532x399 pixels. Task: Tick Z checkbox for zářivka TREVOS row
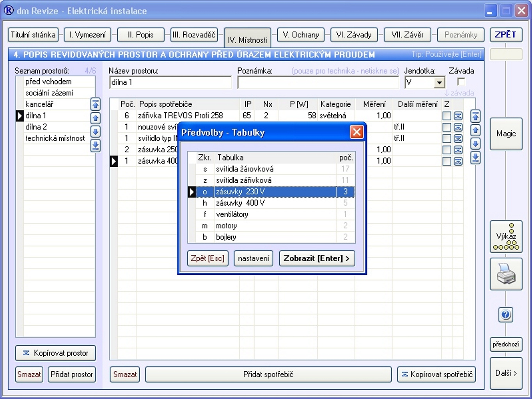[x=447, y=116]
